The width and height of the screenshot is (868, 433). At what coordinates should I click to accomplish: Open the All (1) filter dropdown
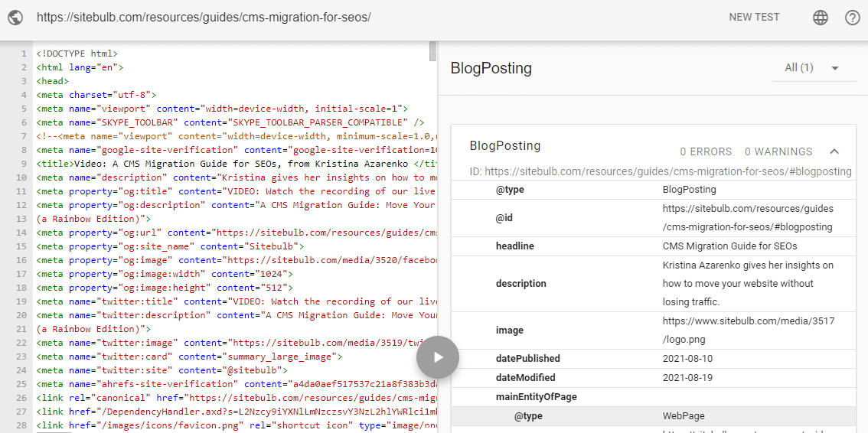tap(814, 68)
